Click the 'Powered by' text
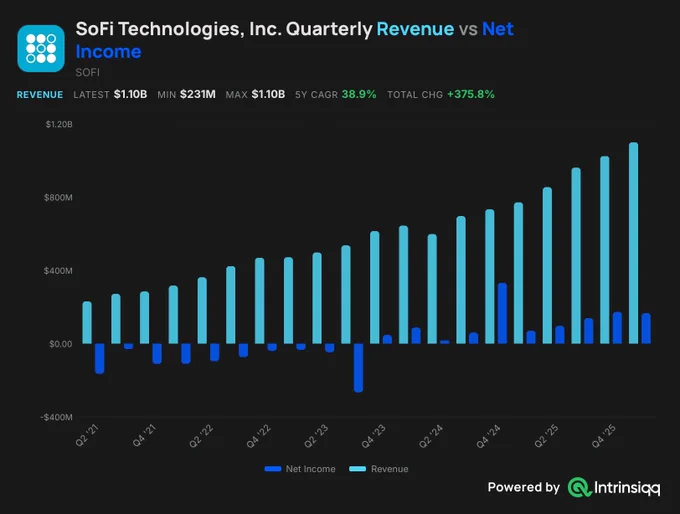 coord(523,487)
